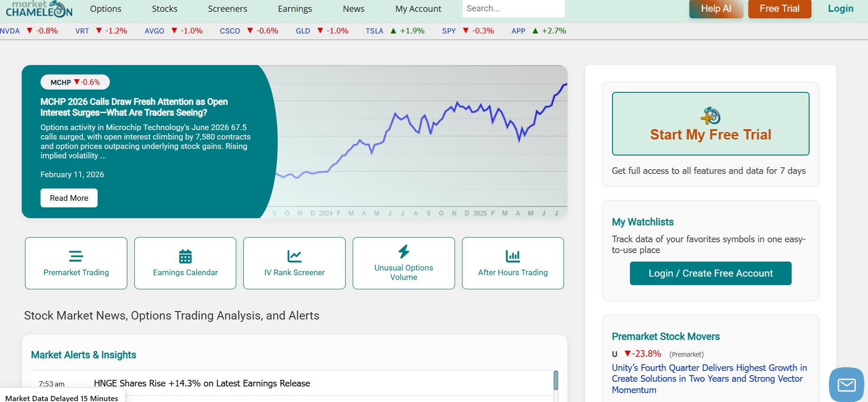868x402 pixels.
Task: Select the TSLA ticker in ticker bar
Action: [374, 31]
